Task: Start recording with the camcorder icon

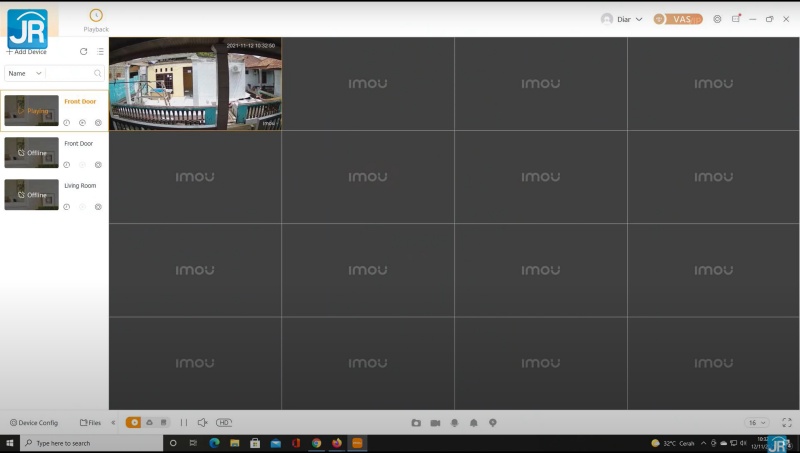Action: point(435,423)
